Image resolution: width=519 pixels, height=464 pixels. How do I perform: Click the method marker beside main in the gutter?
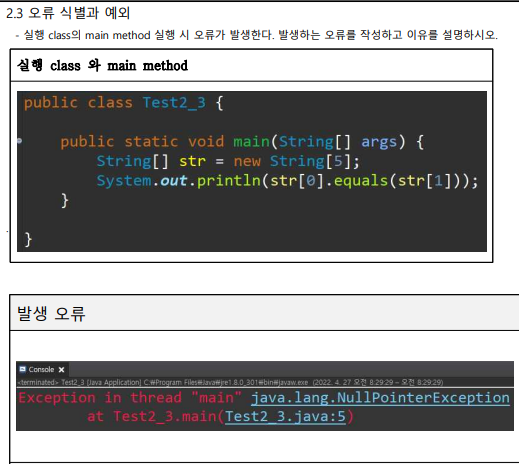pyautogui.click(x=20, y=141)
